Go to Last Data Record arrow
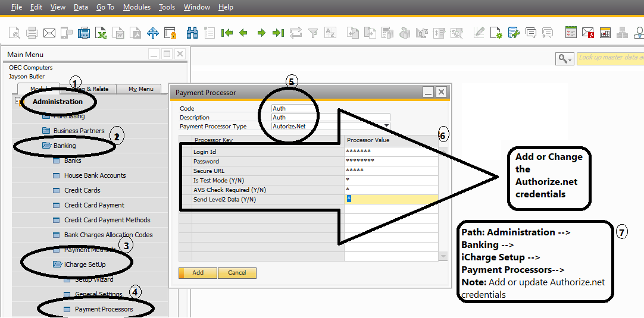 click(278, 33)
